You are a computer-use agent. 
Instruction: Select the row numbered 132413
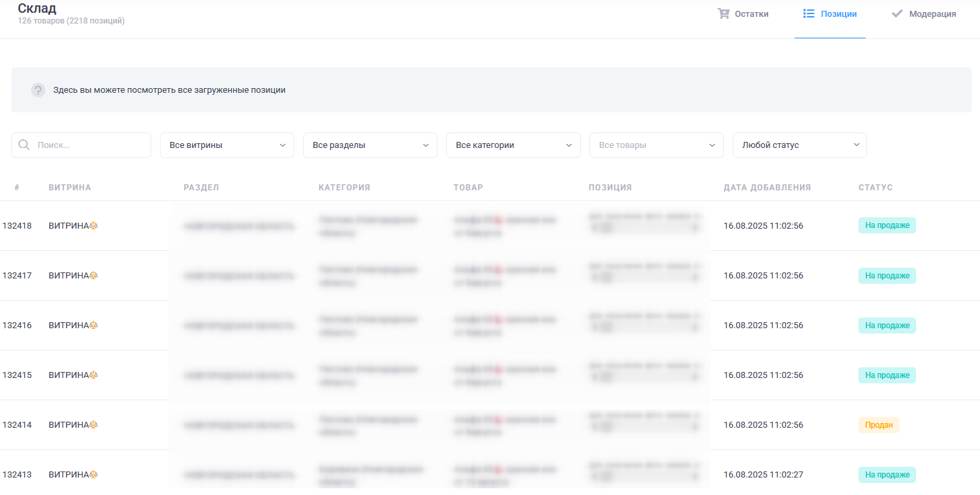490,473
